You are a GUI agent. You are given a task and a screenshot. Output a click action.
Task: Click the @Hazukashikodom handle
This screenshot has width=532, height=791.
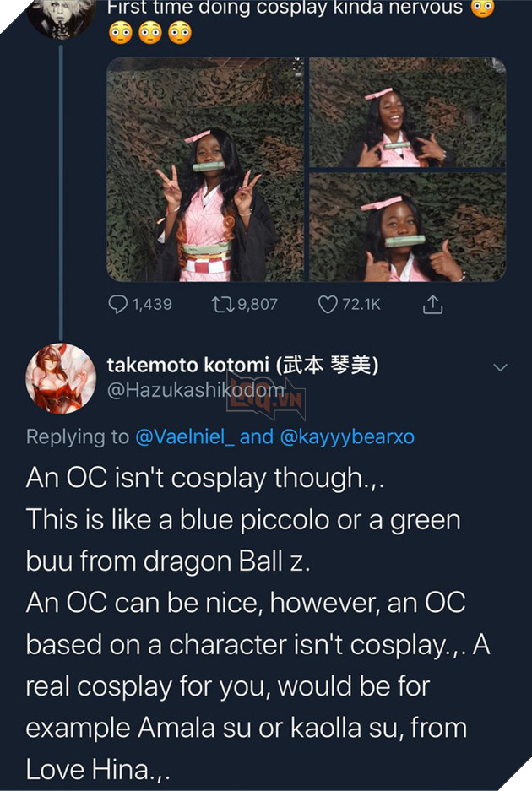click(x=196, y=389)
